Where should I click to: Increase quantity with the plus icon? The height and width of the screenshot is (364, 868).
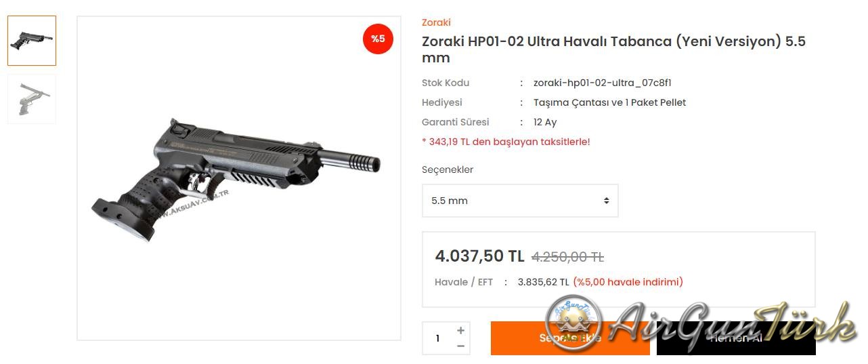click(x=461, y=331)
